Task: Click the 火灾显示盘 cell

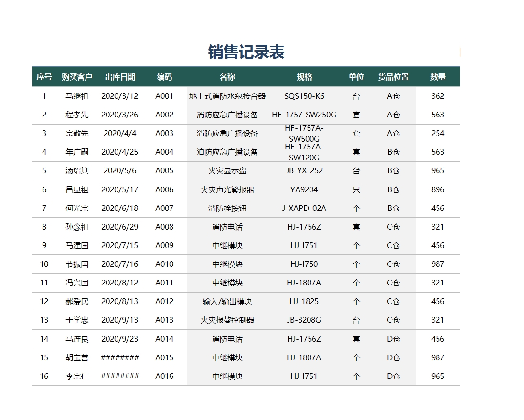Action: (227, 170)
